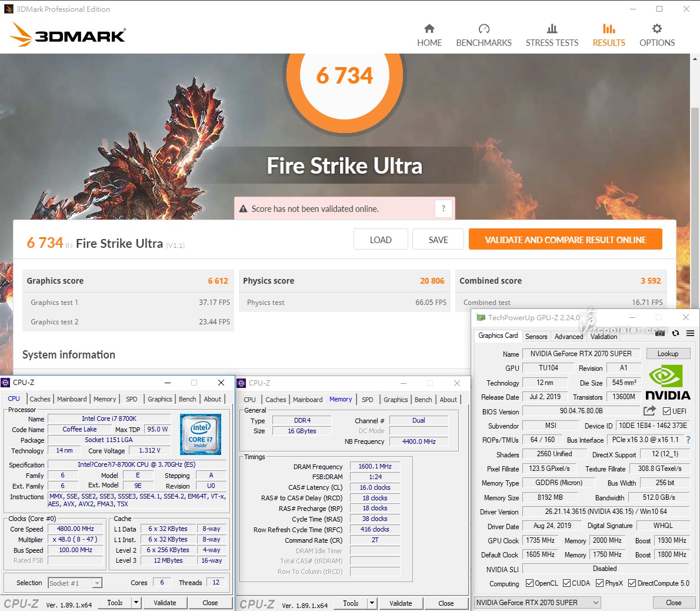Go to the 3DMark Home page

(x=429, y=35)
